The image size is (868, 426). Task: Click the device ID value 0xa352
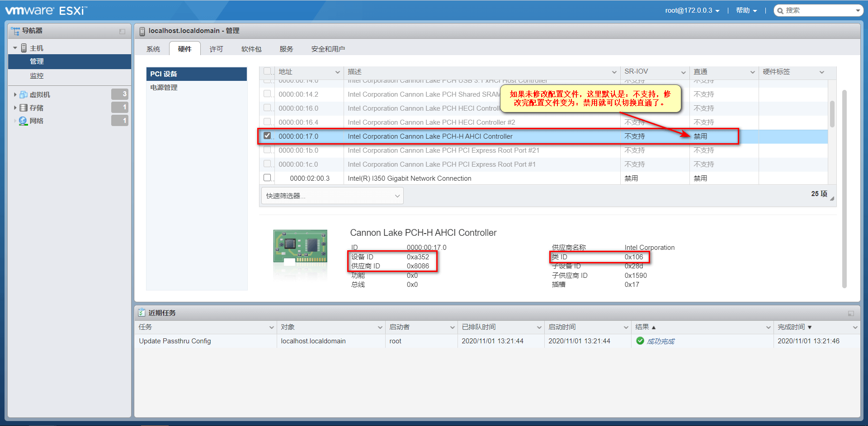pos(418,257)
